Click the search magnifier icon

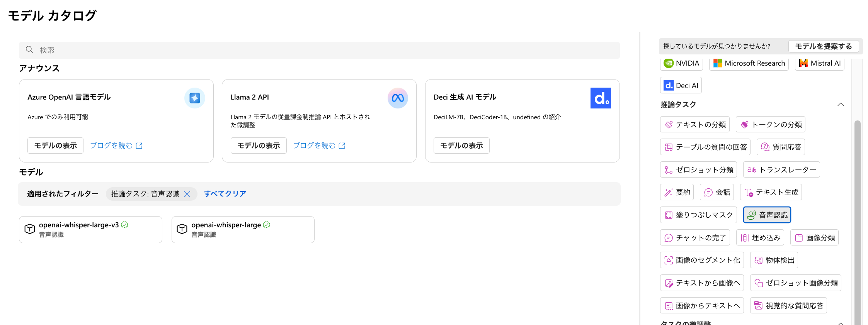[x=29, y=50]
